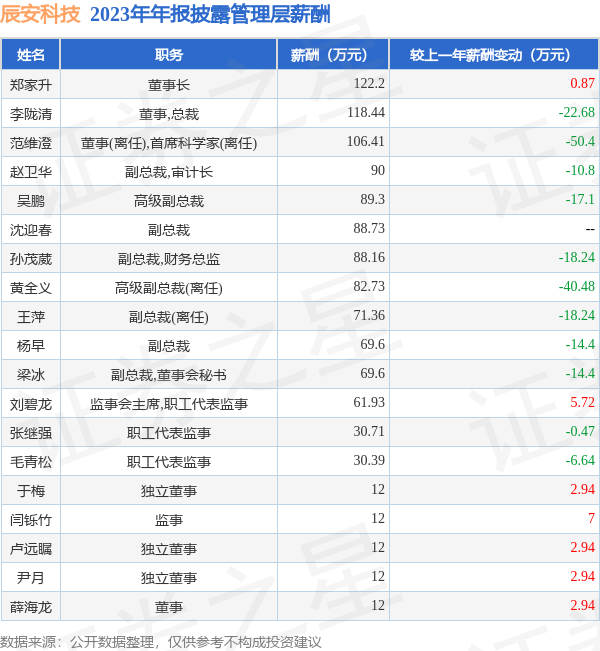Image resolution: width=600 pixels, height=651 pixels.
Task: Select the name 吴鹏
Action: click(x=31, y=201)
